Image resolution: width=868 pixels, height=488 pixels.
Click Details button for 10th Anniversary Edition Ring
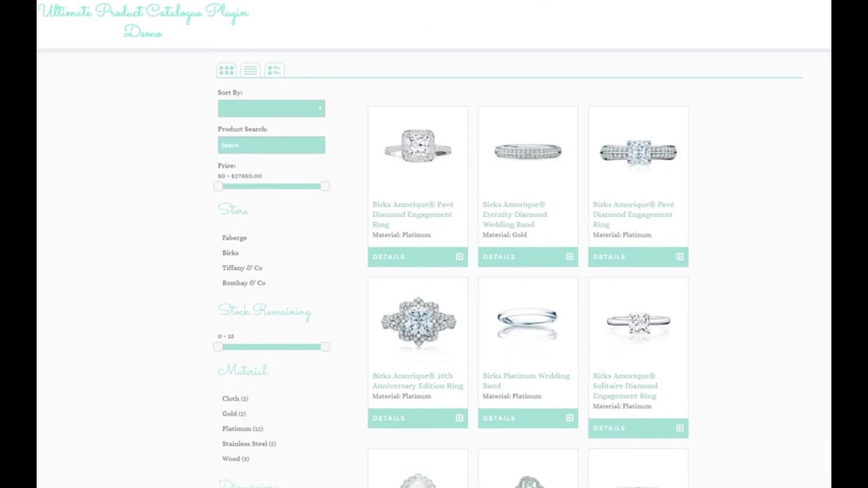(418, 418)
